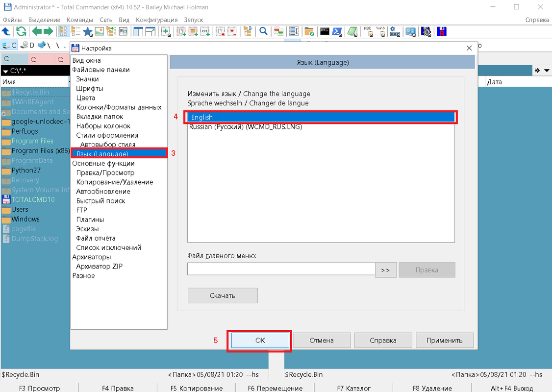The image size is (552, 392).
Task: Click the gear button-bar settings icon
Action: pos(395,32)
